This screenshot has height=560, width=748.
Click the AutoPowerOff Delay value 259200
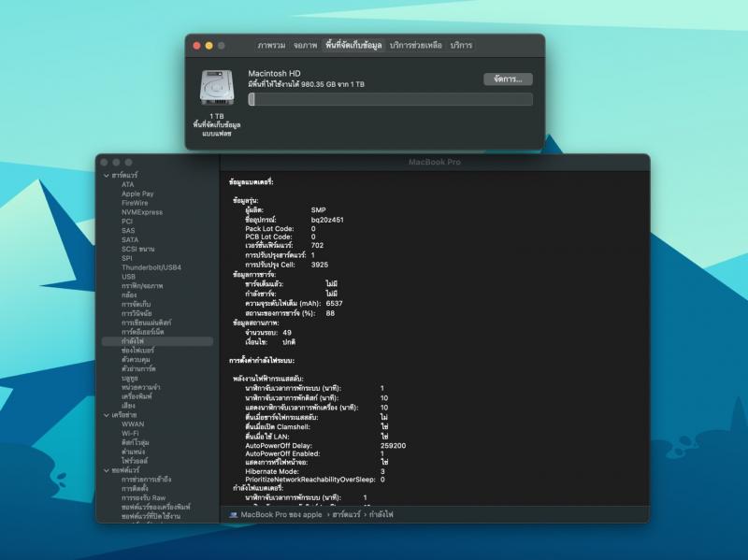pos(393,446)
